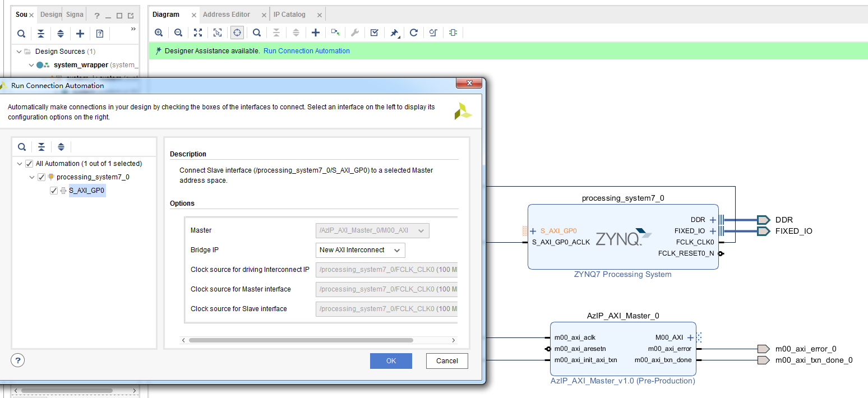Collapse all in automation dialog tree toolbar
The height and width of the screenshot is (398, 868).
tap(41, 147)
